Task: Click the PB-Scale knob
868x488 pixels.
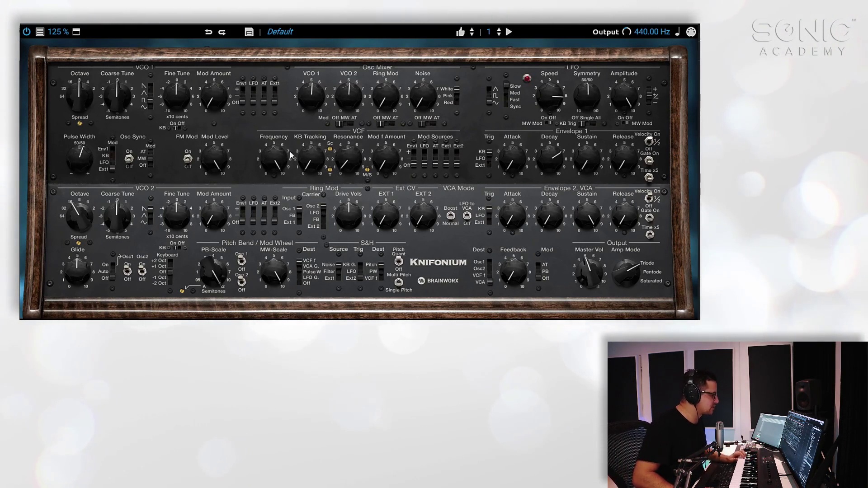Action: click(213, 272)
